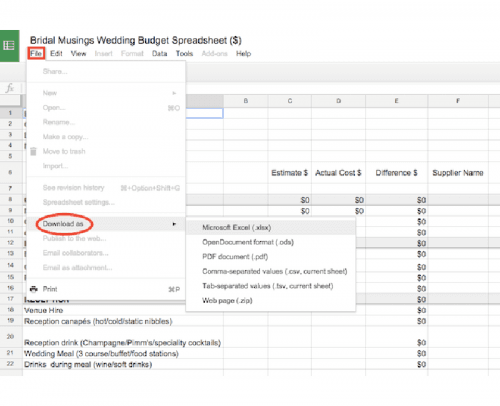Expand the Download as submenu arrow

coord(174,224)
